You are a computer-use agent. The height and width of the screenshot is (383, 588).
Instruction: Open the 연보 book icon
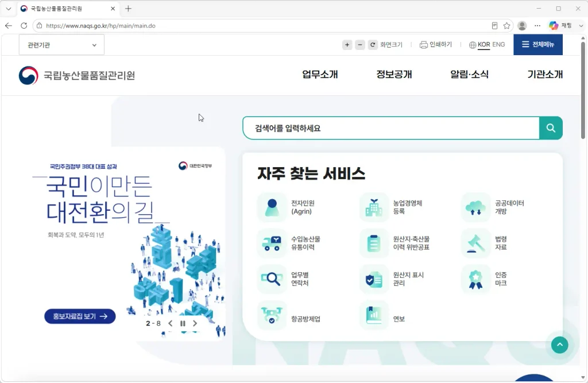point(374,315)
